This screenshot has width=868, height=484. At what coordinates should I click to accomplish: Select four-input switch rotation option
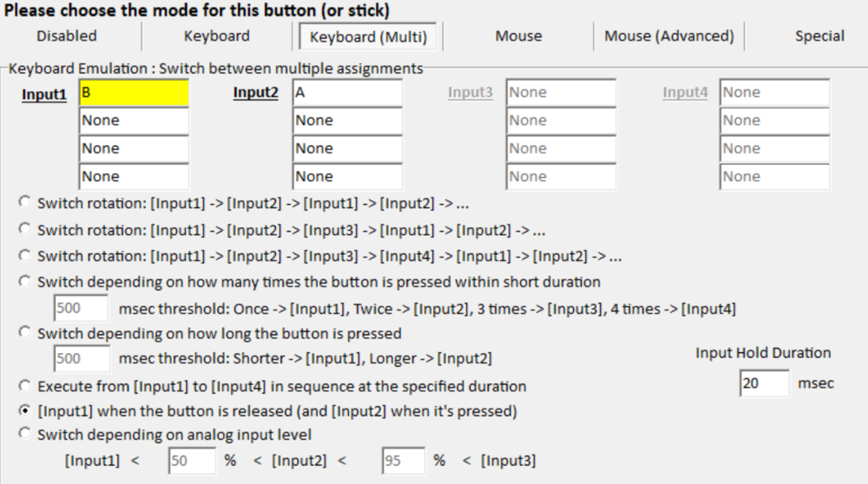25,256
